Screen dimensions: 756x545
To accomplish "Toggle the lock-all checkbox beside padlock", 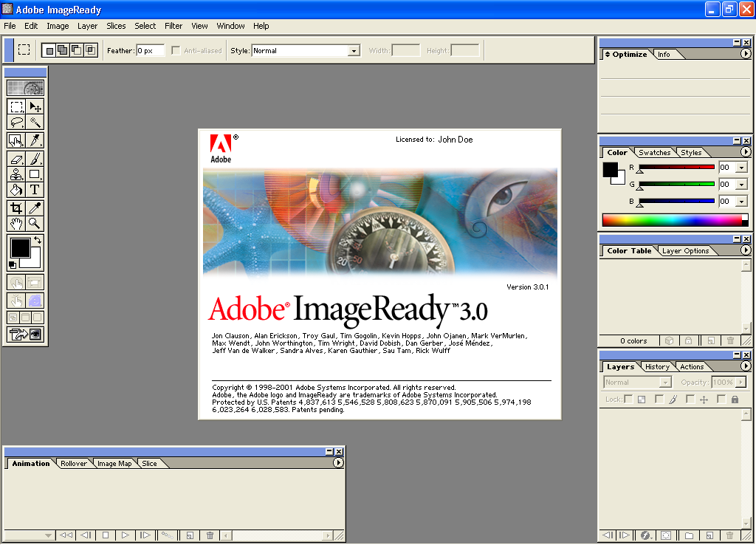I will [721, 400].
